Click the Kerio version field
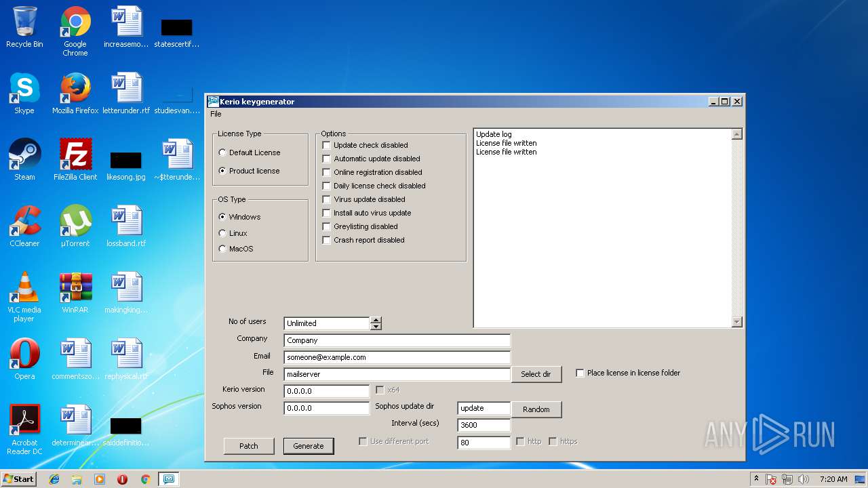The height and width of the screenshot is (488, 868). tap(327, 391)
